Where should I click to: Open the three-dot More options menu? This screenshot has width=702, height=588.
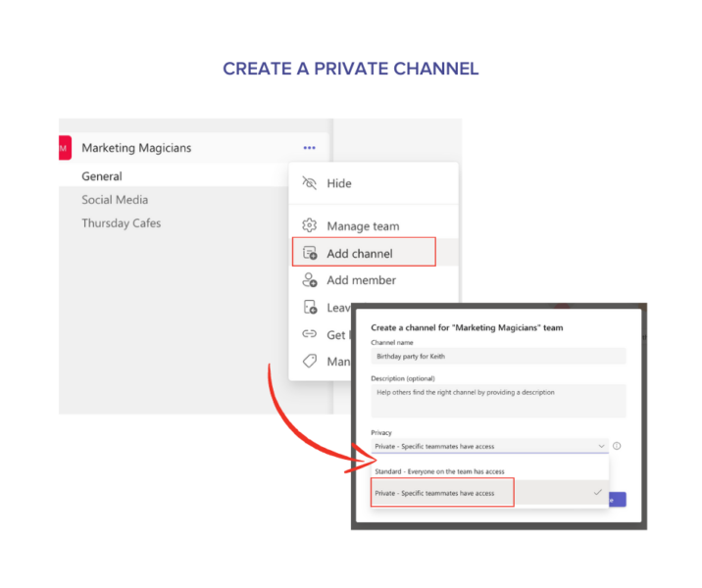[x=310, y=148]
